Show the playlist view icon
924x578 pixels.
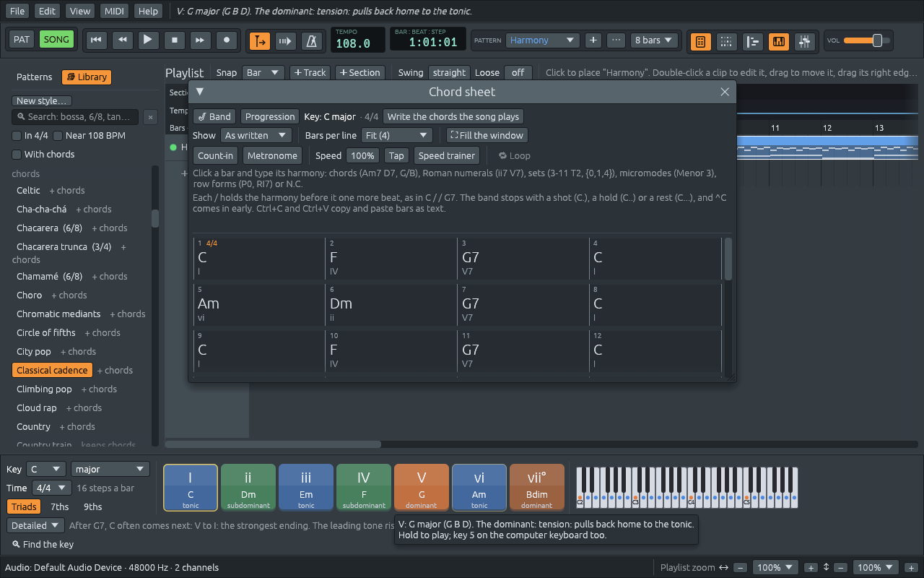pos(753,41)
